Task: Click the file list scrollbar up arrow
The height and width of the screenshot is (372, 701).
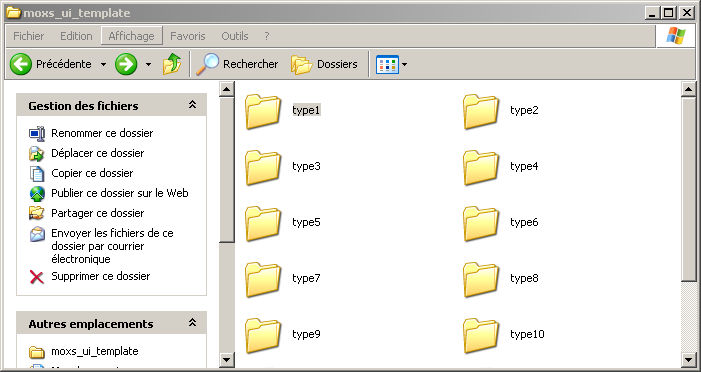Action: [688, 89]
